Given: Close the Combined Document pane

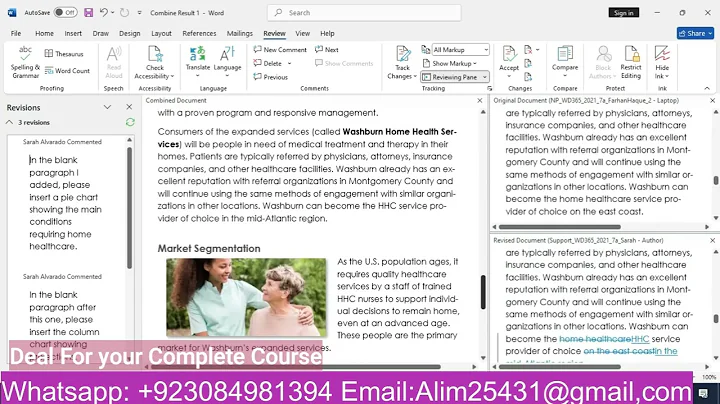Looking at the screenshot, I should tap(480, 101).
